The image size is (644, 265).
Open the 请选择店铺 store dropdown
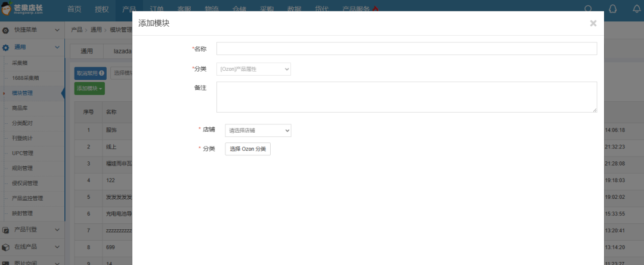[258, 130]
